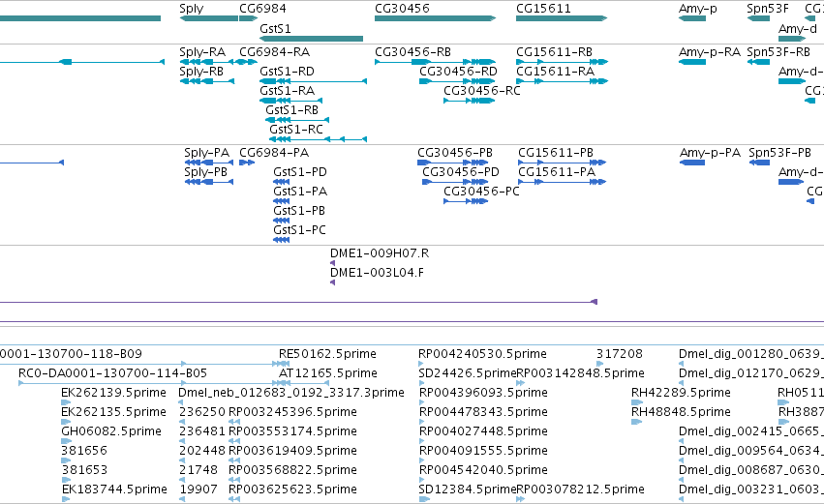This screenshot has width=824, height=504.
Task: Open protein CG15611-PB
Action: (x=556, y=153)
